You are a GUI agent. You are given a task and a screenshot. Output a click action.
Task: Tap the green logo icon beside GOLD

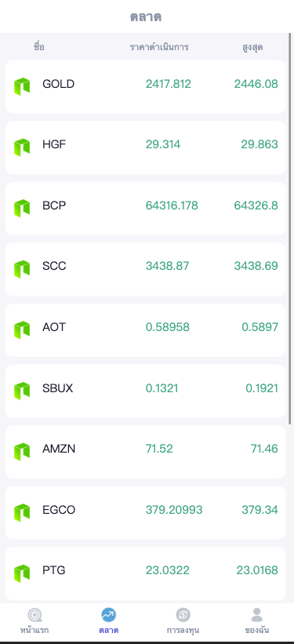[22, 86]
